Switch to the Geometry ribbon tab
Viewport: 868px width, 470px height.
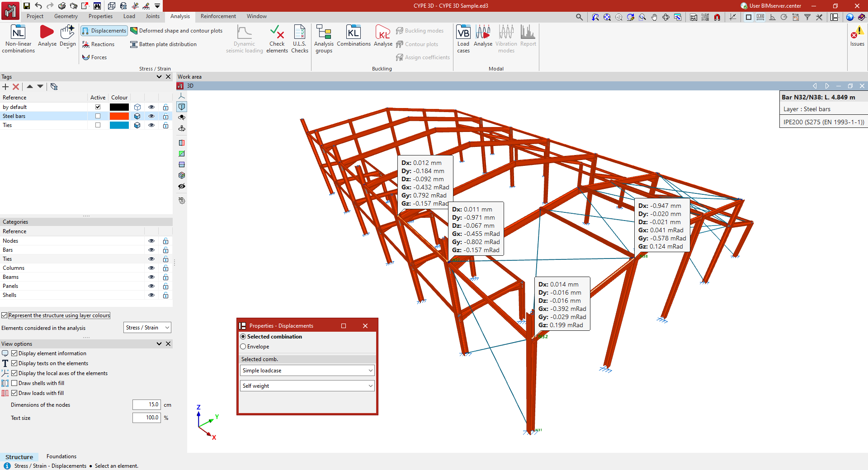[66, 16]
